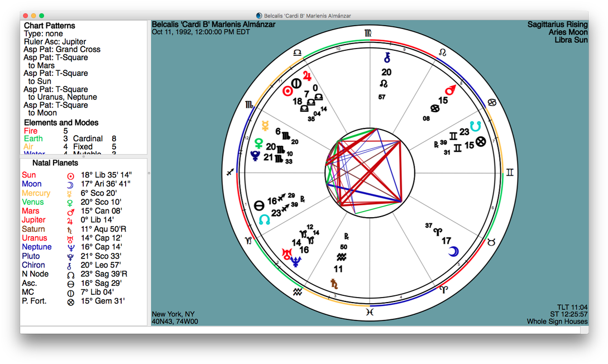Select the Uranus label in Natal Planets
This screenshot has width=608, height=364.
[x=34, y=238]
